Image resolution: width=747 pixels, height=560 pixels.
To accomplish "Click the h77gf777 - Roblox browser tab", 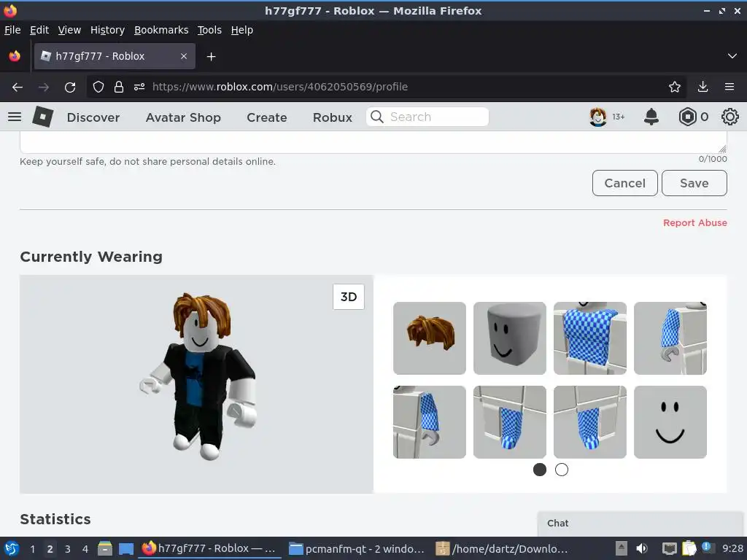I will click(x=115, y=56).
